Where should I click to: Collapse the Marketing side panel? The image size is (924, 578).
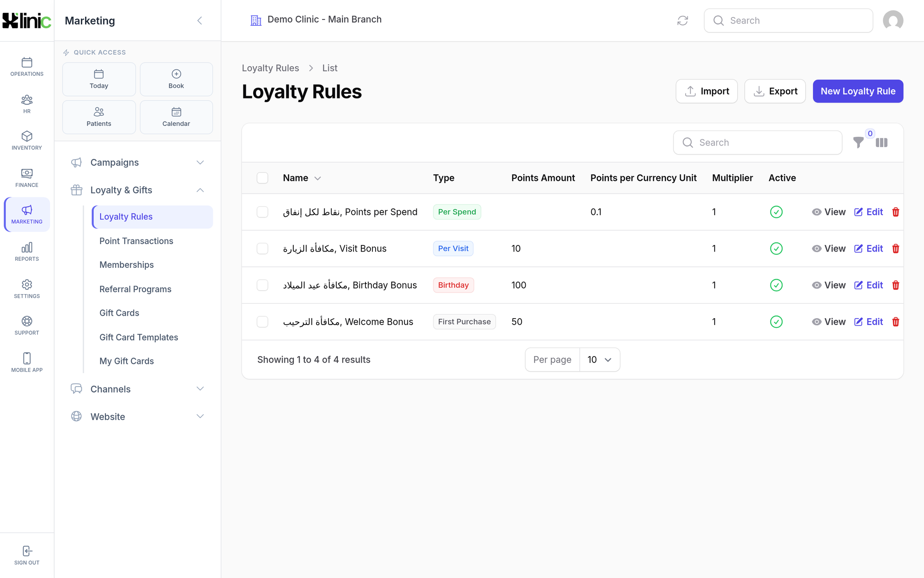tap(200, 20)
